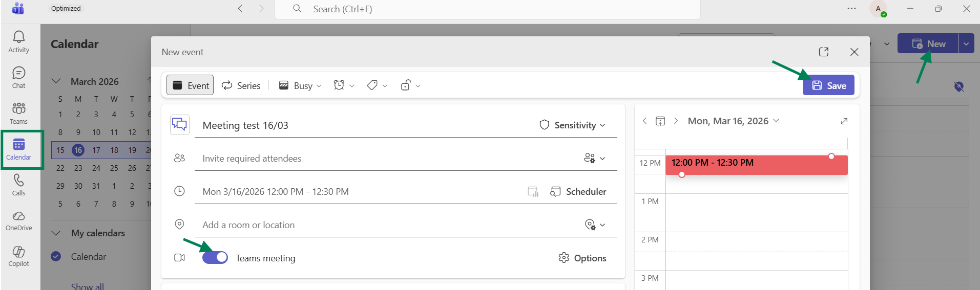Turn off the Teams meeting toggle
Viewport: 980px width, 290px height.
point(215,257)
